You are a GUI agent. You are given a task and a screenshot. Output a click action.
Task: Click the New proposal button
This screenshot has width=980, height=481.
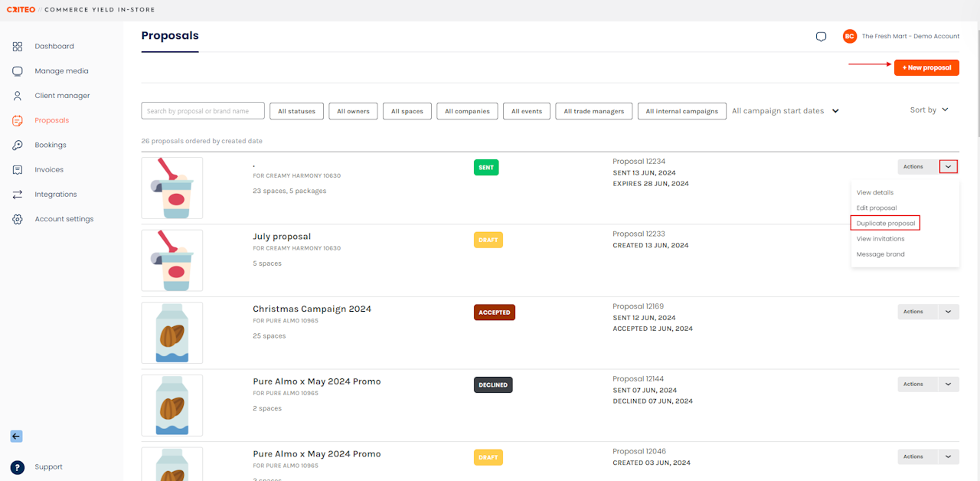point(926,67)
